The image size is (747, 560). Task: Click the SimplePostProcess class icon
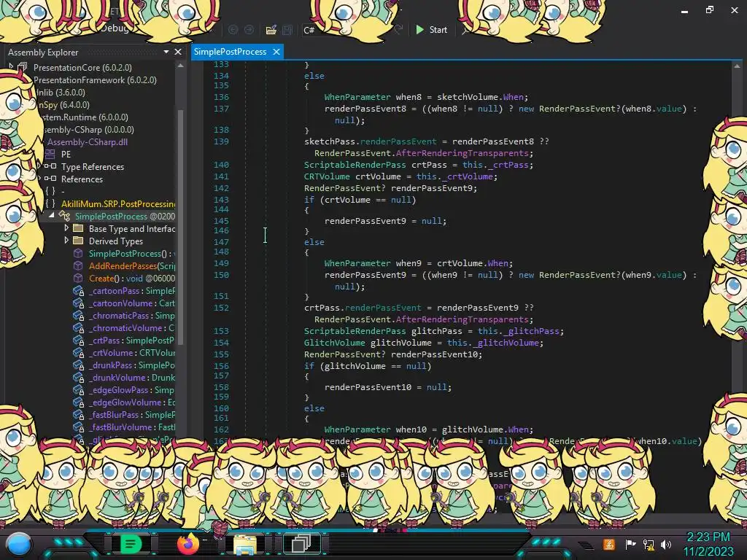coord(64,216)
